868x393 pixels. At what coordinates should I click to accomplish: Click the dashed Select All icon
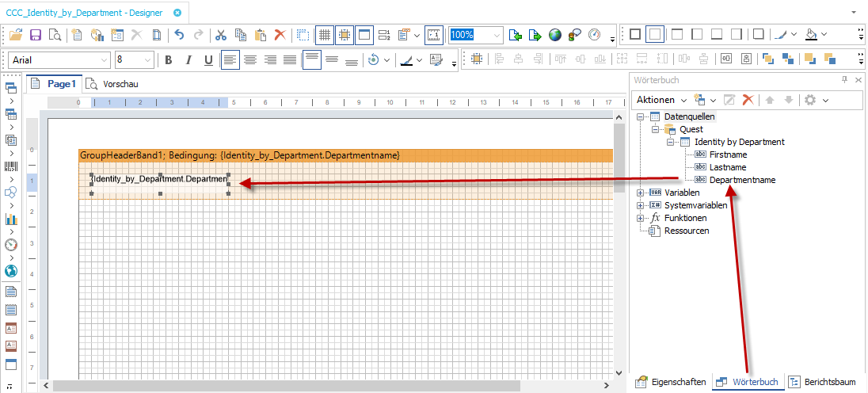coord(303,35)
